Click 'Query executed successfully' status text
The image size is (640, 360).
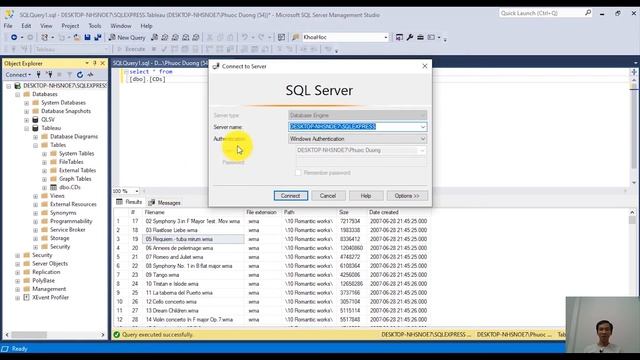pyautogui.click(x=158, y=335)
